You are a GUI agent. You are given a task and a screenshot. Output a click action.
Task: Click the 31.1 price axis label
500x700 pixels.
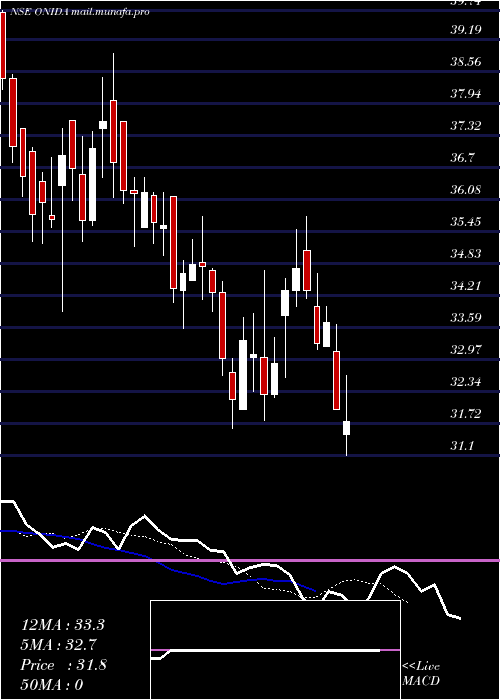[x=462, y=446]
